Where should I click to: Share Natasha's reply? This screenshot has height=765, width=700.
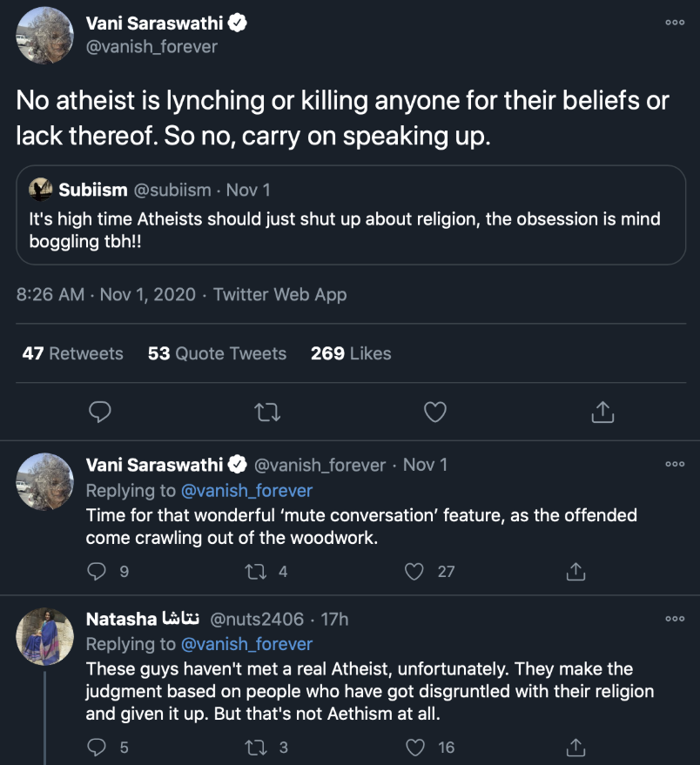point(575,747)
